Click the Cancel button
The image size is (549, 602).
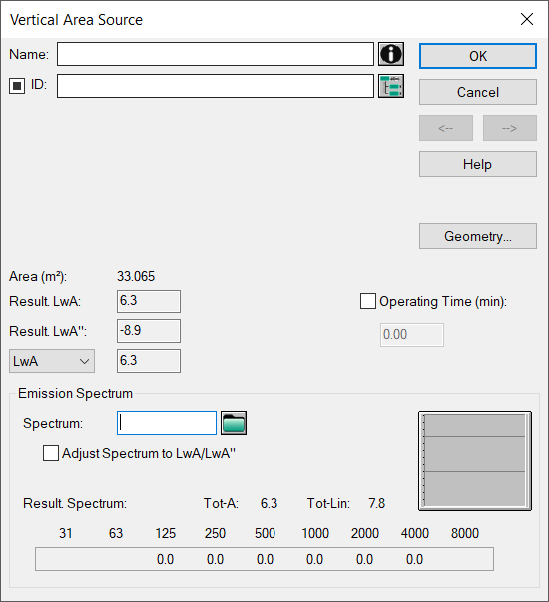click(x=478, y=92)
